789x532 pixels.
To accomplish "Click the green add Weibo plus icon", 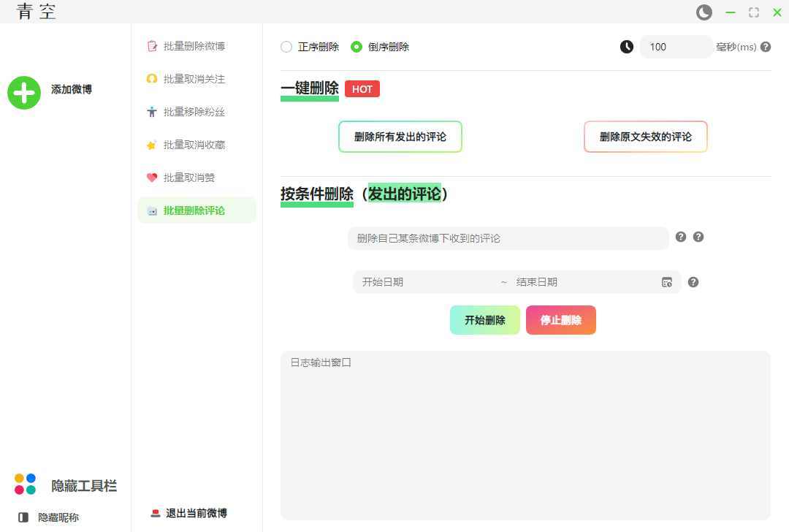I will coord(24,93).
